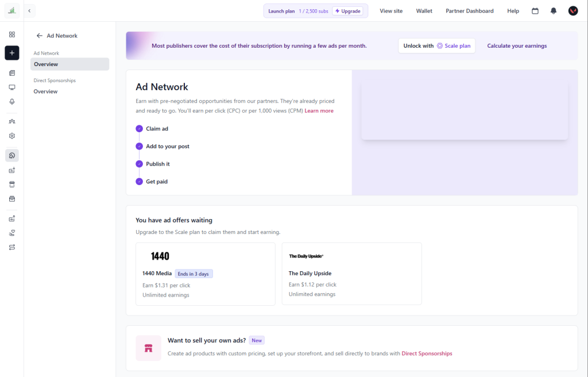Open View site link
Screen dimensions: 588x377
391,11
